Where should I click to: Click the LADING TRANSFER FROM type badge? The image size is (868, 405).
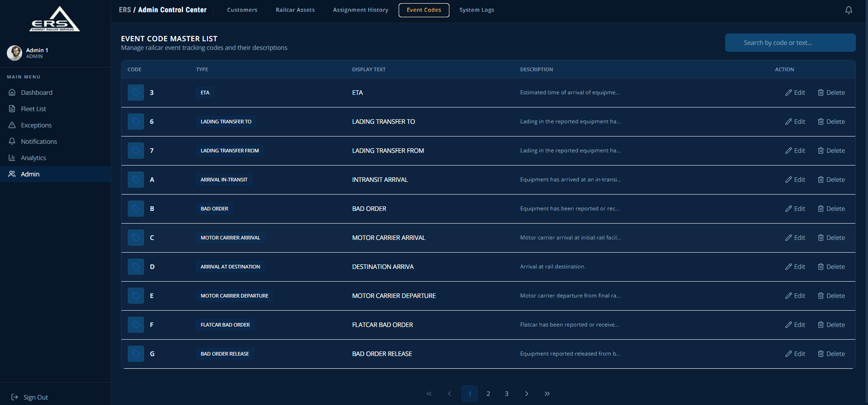point(230,151)
